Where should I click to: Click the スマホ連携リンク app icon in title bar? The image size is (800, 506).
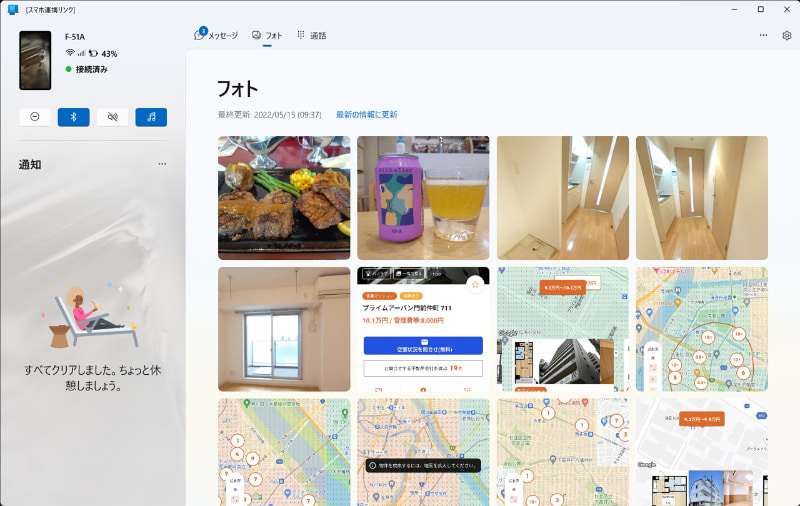tap(13, 10)
